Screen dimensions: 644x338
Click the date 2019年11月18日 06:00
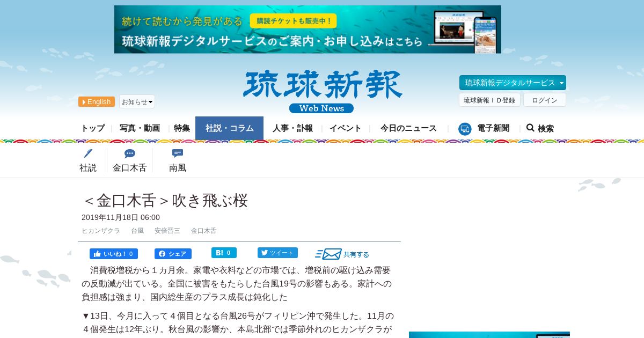121,217
